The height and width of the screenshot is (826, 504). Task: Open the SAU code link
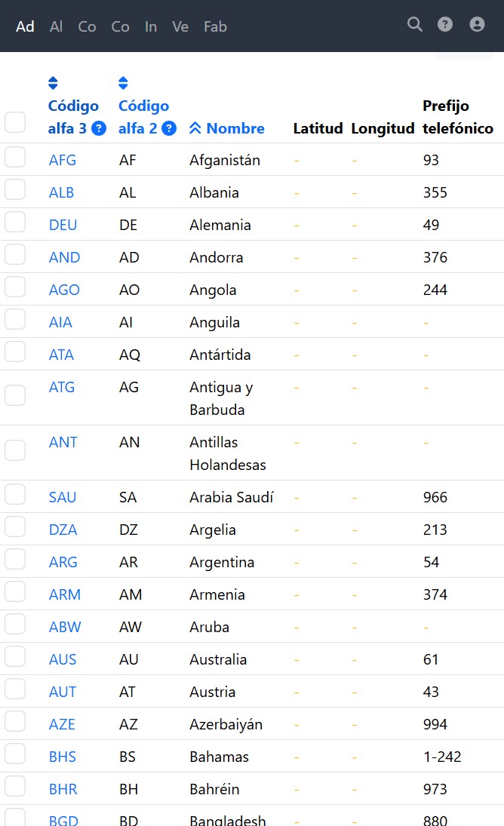pos(63,497)
